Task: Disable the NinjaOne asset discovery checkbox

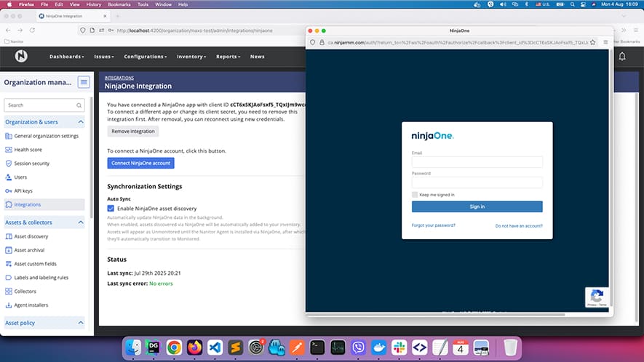Action: 111,209
